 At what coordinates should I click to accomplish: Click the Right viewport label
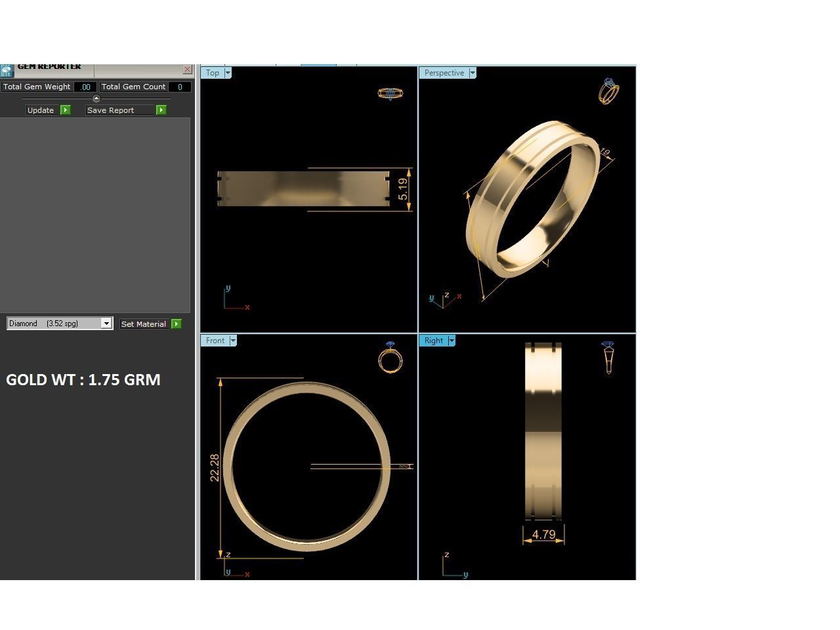click(434, 341)
